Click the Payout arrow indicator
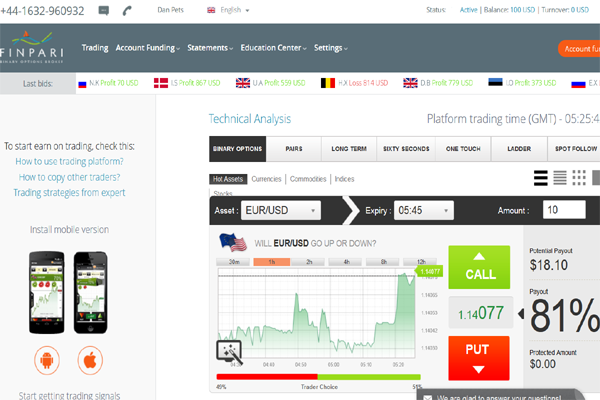The width and height of the screenshot is (600, 400). 521,314
